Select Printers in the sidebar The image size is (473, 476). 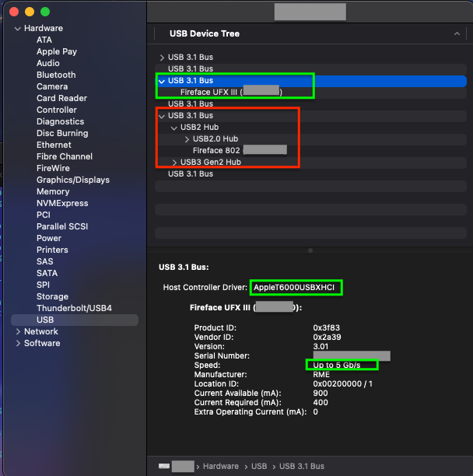(x=53, y=250)
